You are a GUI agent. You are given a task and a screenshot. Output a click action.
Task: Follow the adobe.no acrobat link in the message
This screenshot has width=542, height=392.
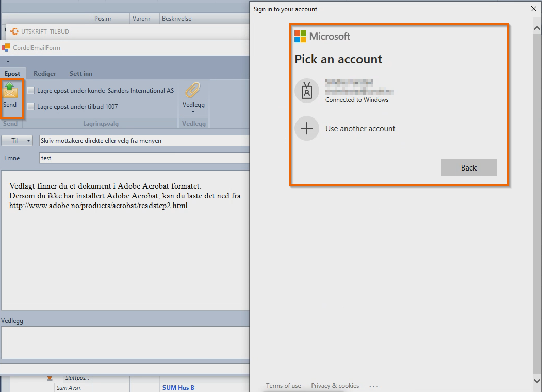click(98, 206)
